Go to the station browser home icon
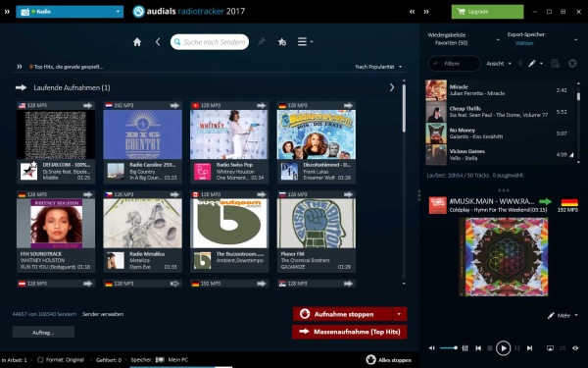Image resolution: width=588 pixels, height=368 pixels. (137, 42)
